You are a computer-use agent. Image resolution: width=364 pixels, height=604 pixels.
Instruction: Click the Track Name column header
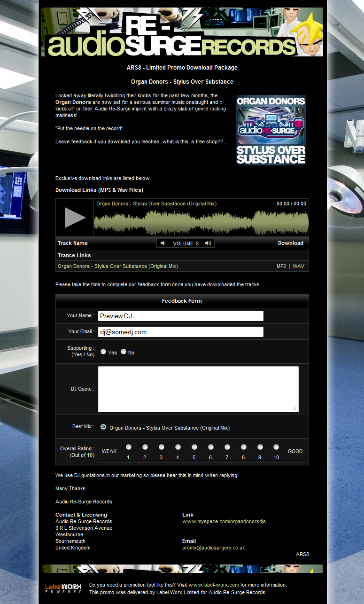click(x=73, y=243)
